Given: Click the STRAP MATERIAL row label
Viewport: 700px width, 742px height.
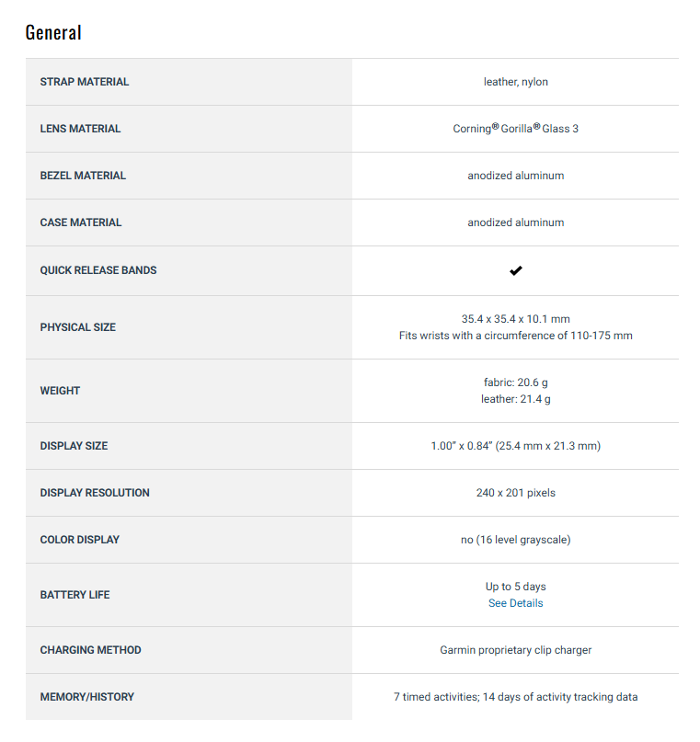Looking at the screenshot, I should click(85, 82).
